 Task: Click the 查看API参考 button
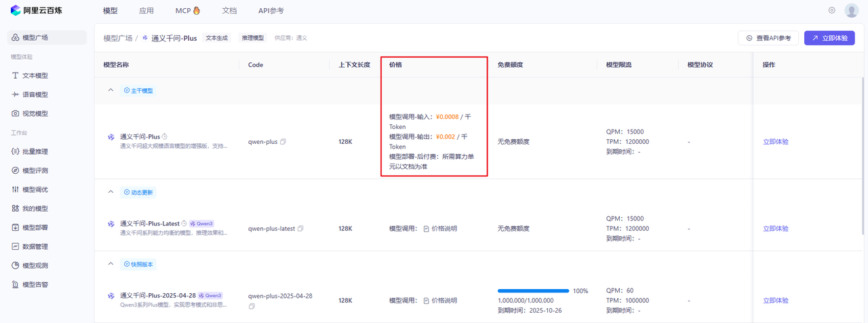point(768,38)
